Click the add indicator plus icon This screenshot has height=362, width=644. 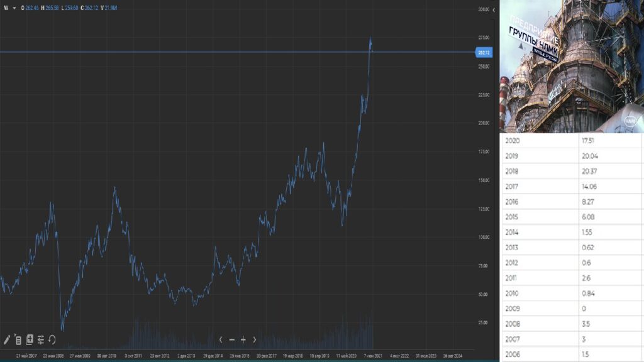pos(30,339)
